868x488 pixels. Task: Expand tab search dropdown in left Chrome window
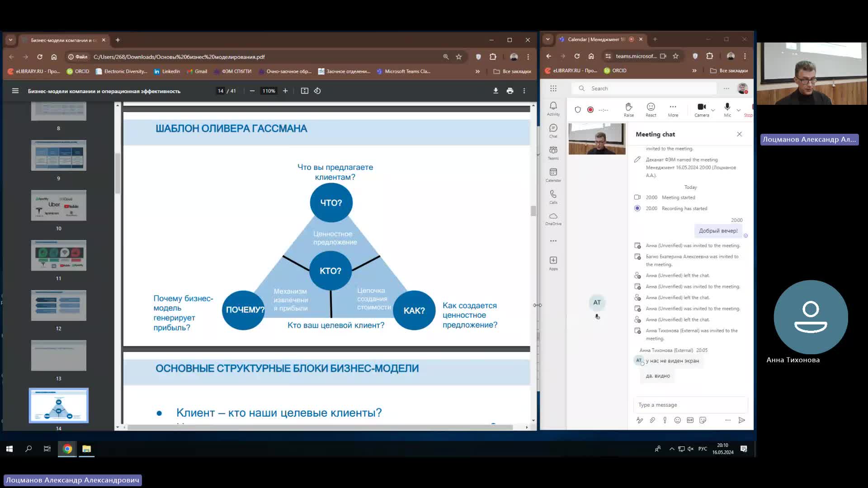(x=10, y=40)
